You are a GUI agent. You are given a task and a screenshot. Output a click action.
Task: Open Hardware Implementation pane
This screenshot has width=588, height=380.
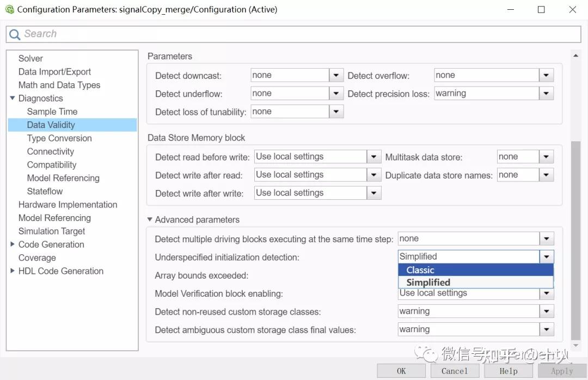click(68, 205)
